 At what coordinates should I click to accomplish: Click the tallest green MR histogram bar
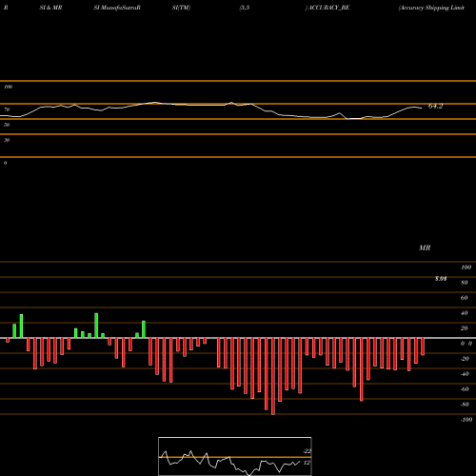point(96,326)
